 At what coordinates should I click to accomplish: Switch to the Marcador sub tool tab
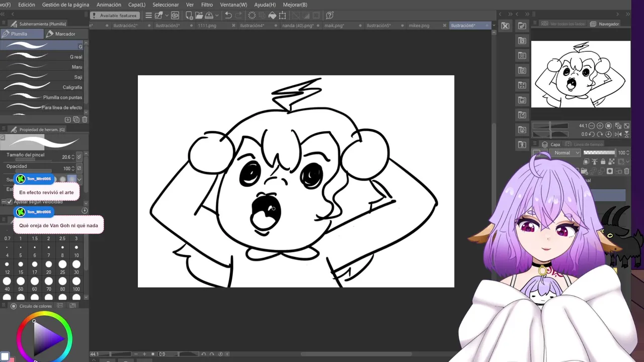coord(65,34)
